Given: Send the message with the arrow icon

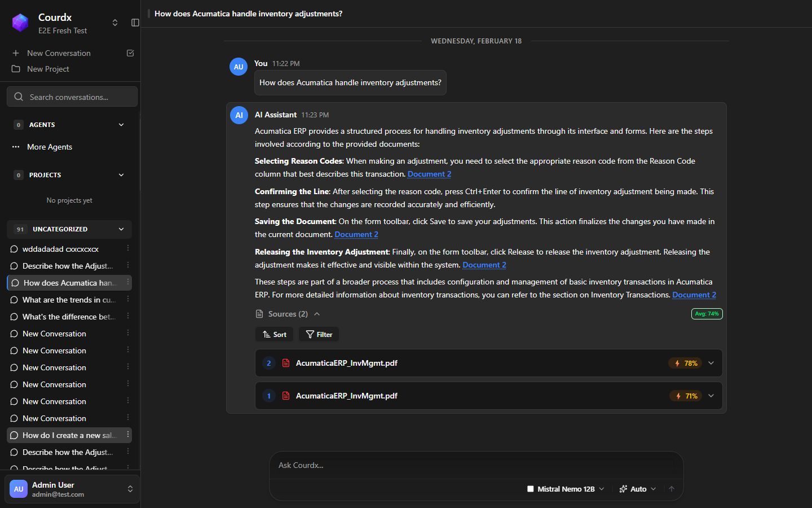Looking at the screenshot, I should pyautogui.click(x=672, y=489).
